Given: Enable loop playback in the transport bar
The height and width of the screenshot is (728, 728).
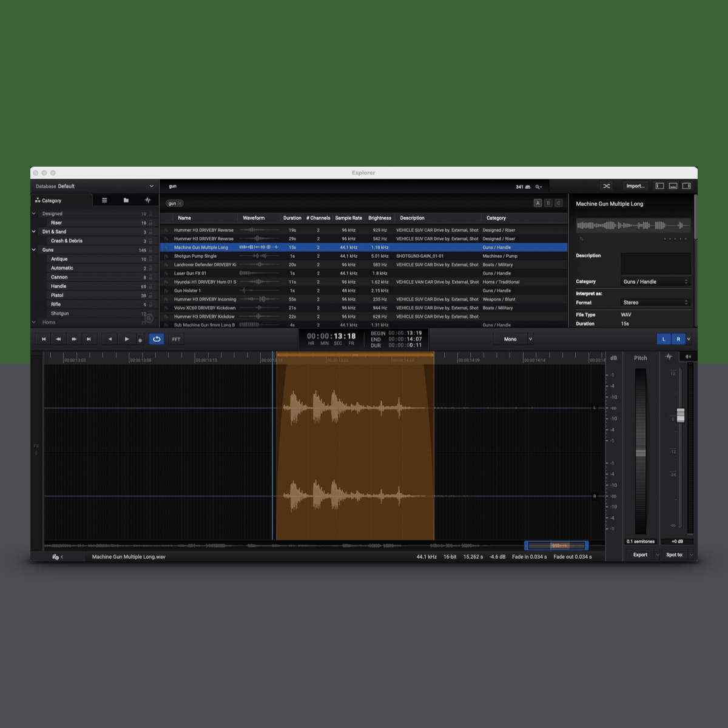Looking at the screenshot, I should 157,339.
